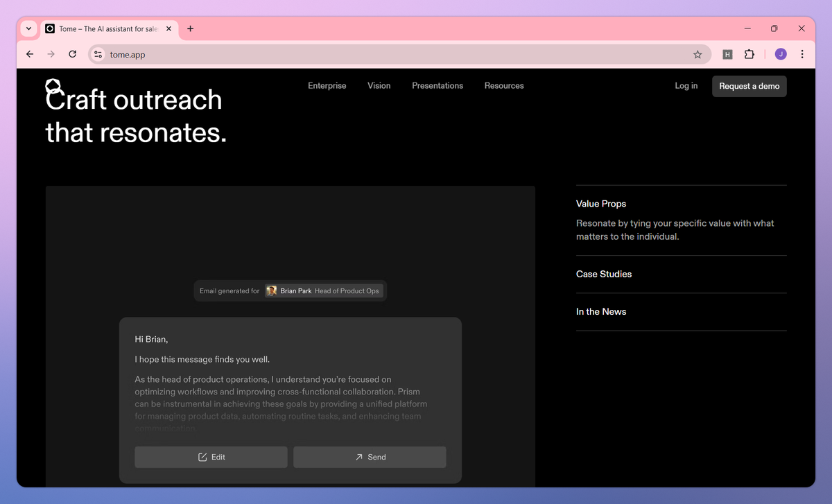The width and height of the screenshot is (832, 504).
Task: Click the back navigation arrow
Action: click(29, 54)
